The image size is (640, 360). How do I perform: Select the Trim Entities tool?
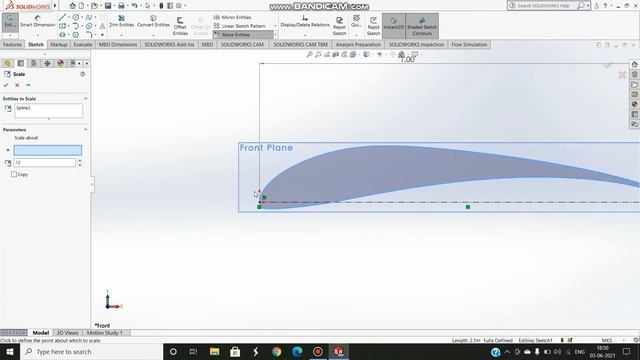122,21
